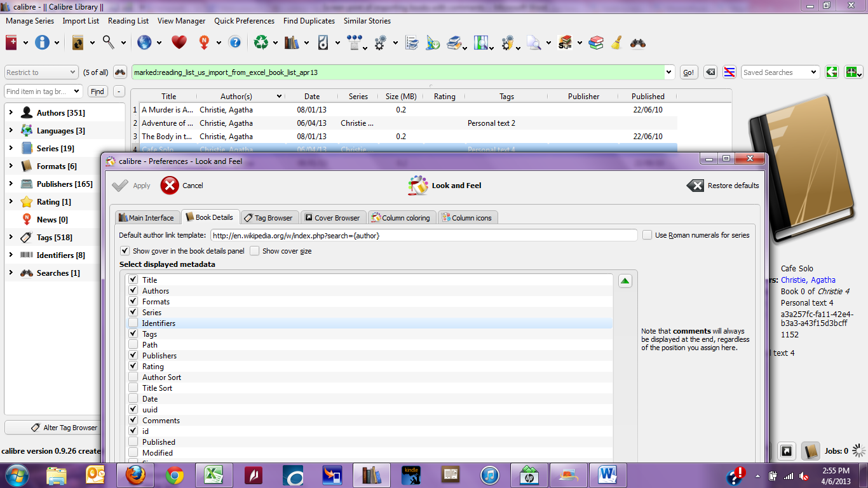868x488 pixels.
Task: Enable the Show cover size checkbox
Action: click(x=254, y=251)
